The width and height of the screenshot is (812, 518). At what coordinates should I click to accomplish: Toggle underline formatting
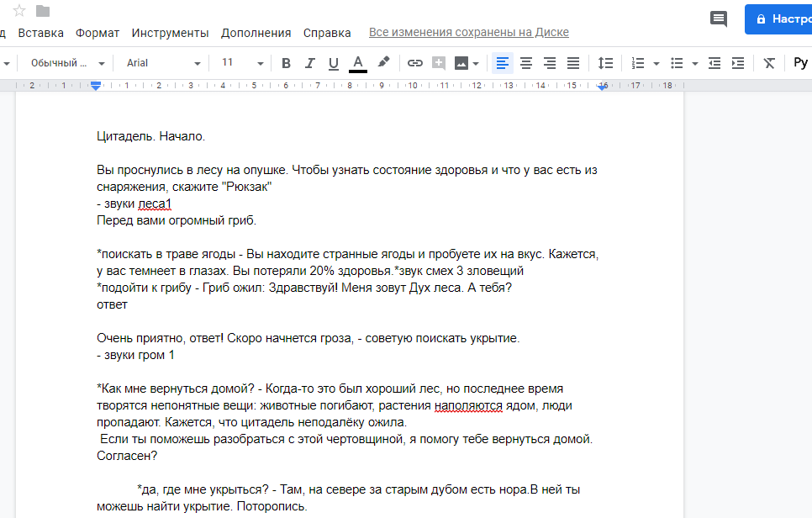(334, 63)
